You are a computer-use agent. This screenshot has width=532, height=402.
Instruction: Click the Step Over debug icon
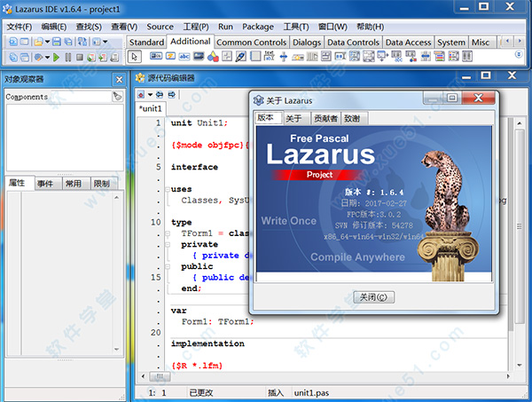[x=103, y=57]
